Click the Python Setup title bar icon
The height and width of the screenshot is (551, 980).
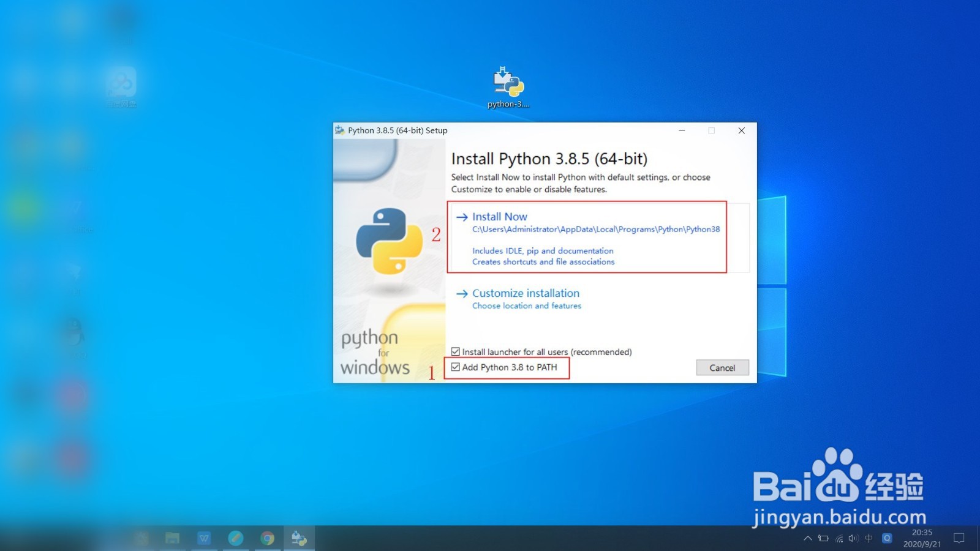tap(340, 130)
